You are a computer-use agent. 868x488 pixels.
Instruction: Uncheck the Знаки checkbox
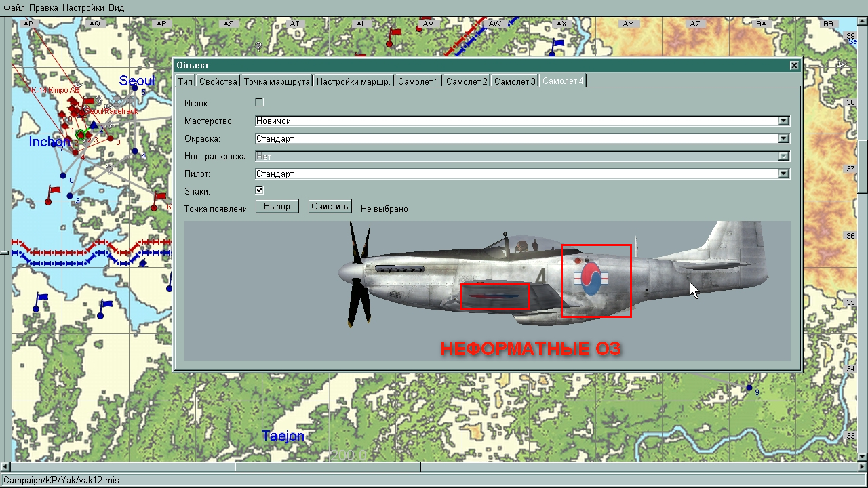(x=259, y=190)
